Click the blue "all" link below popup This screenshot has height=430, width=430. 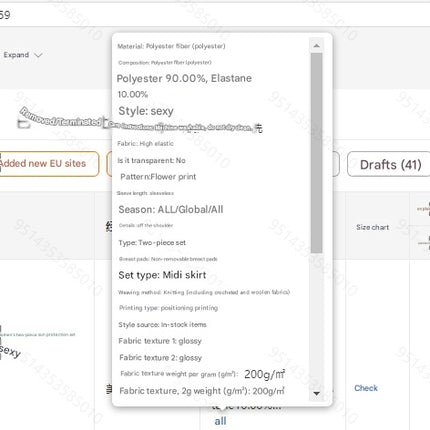click(x=220, y=421)
